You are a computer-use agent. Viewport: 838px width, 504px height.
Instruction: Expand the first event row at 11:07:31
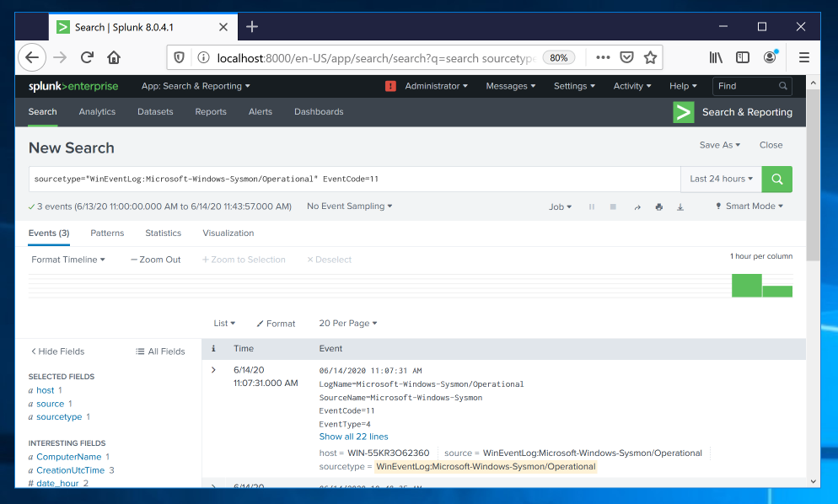(x=213, y=370)
